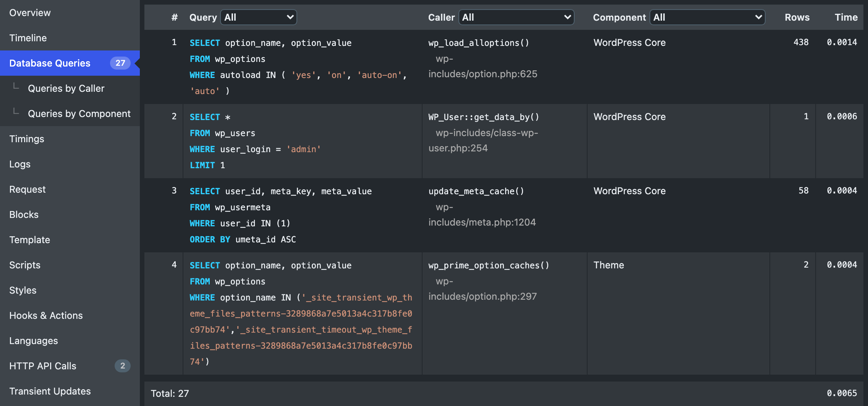The width and height of the screenshot is (868, 406).
Task: Click the 27 badge on Database Queries
Action: click(x=120, y=63)
